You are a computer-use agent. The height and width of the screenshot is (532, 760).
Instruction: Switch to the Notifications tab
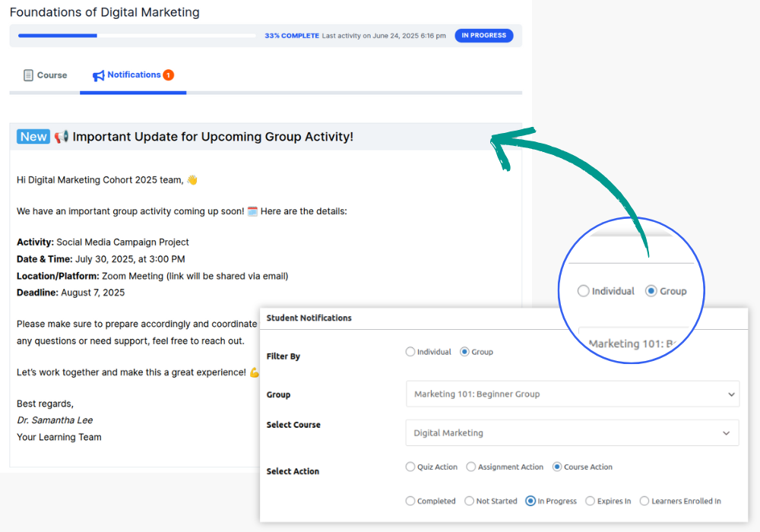tap(133, 75)
